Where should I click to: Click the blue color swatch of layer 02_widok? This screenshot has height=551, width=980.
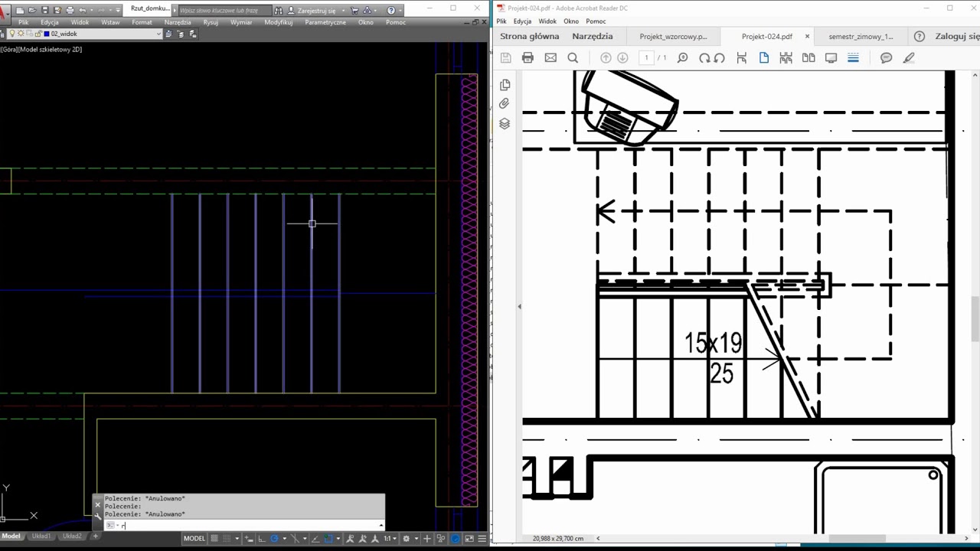[47, 34]
